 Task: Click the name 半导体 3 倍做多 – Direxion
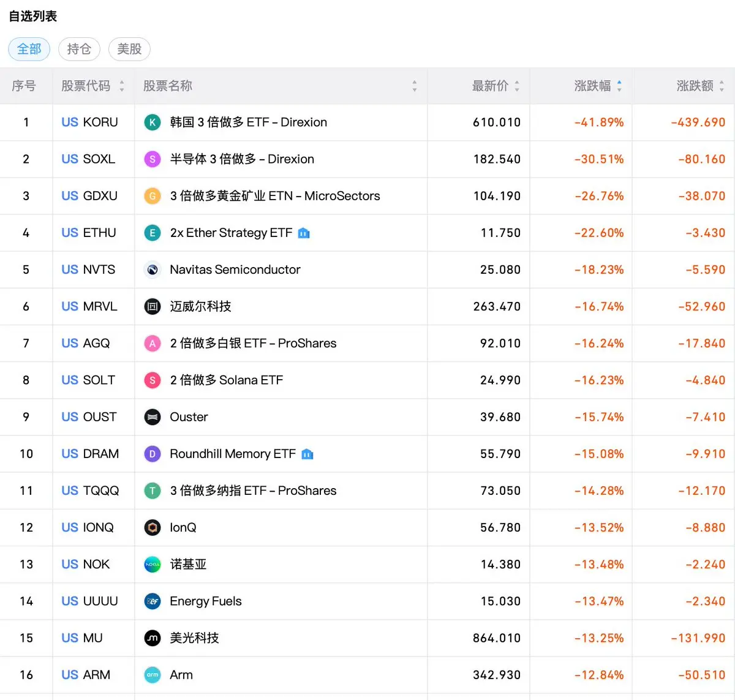point(242,159)
